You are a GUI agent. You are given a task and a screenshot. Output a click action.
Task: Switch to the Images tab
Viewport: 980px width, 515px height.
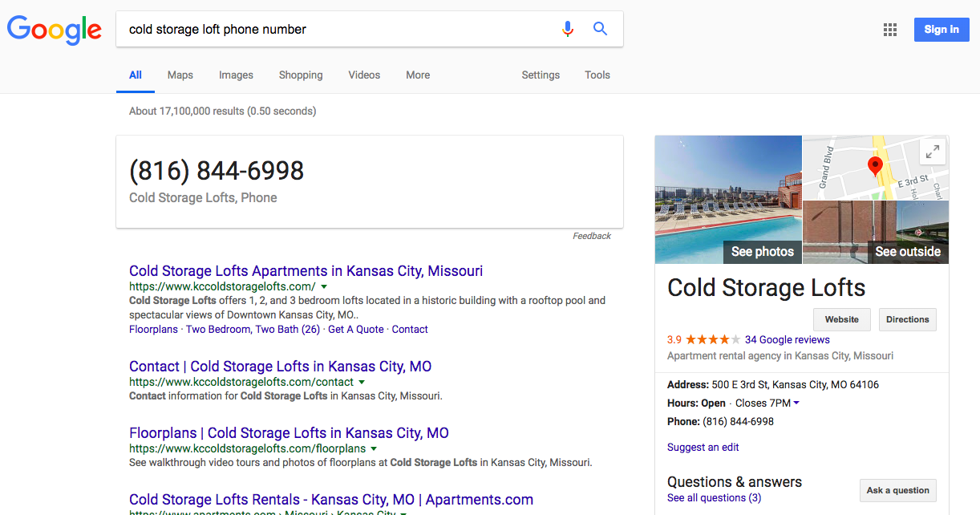coord(236,75)
